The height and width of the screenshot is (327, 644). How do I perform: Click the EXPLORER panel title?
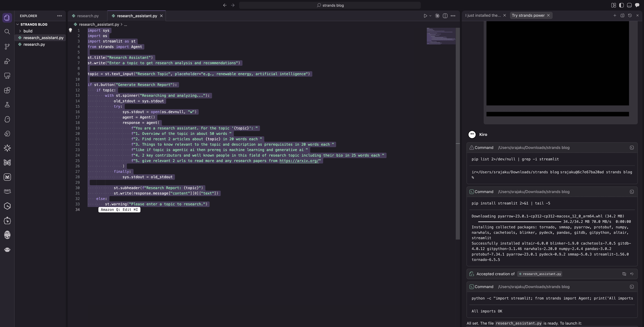tap(28, 16)
